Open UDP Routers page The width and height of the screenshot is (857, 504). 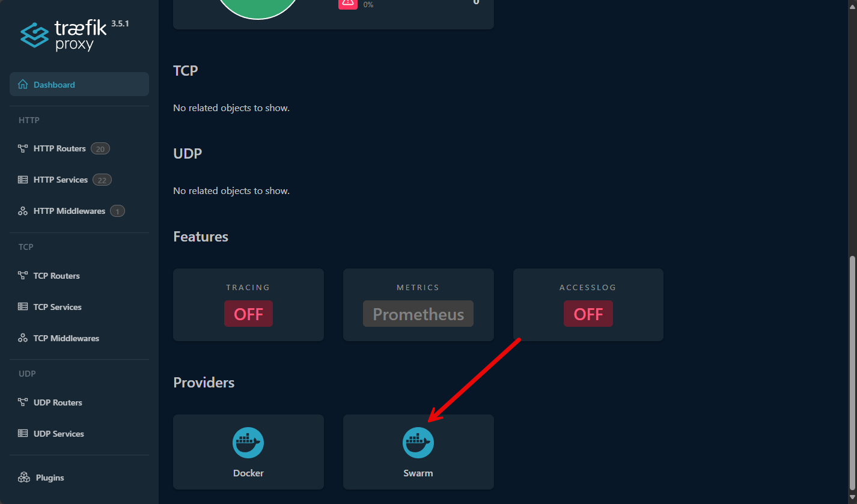click(x=58, y=402)
